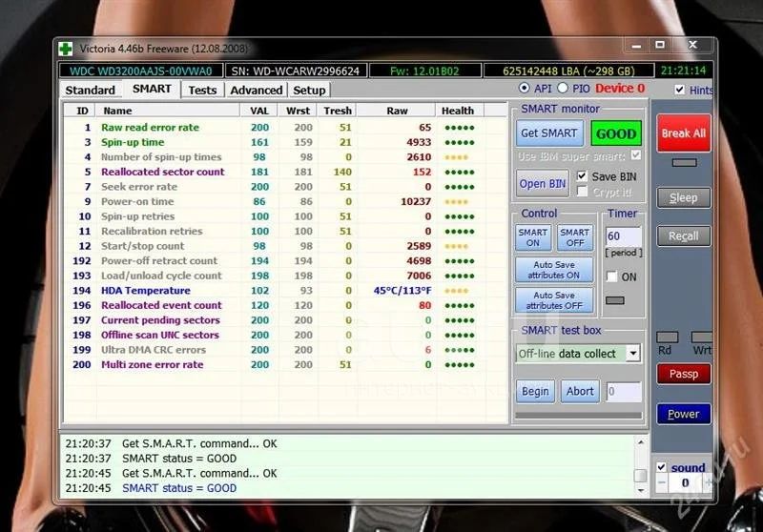This screenshot has width=763, height=532.
Task: Click the Health column header
Action: tap(460, 111)
